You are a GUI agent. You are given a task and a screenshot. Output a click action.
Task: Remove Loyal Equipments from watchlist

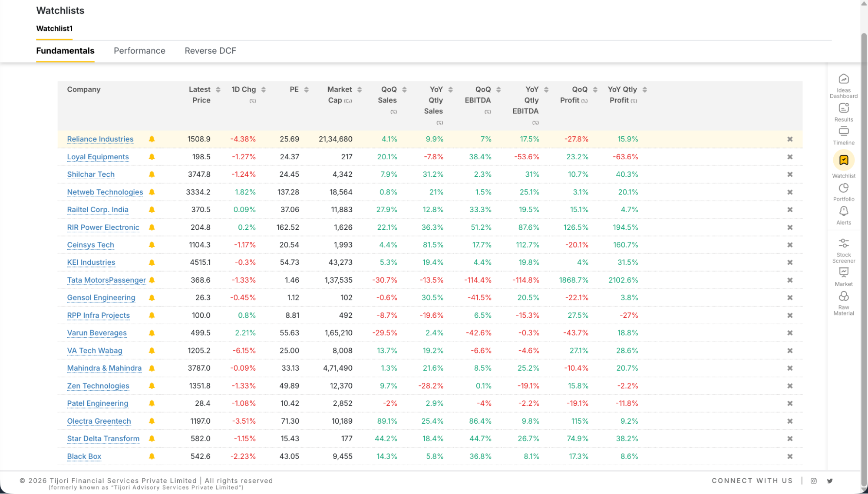pyautogui.click(x=789, y=157)
